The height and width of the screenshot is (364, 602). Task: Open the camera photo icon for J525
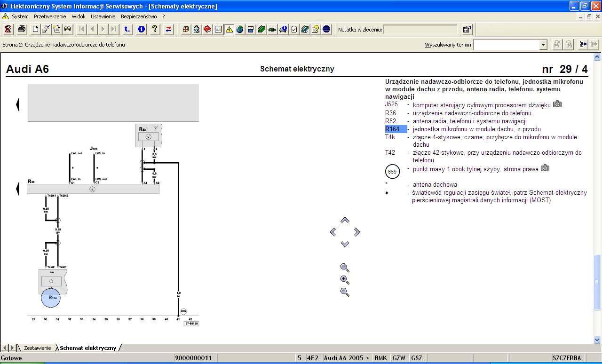point(557,104)
